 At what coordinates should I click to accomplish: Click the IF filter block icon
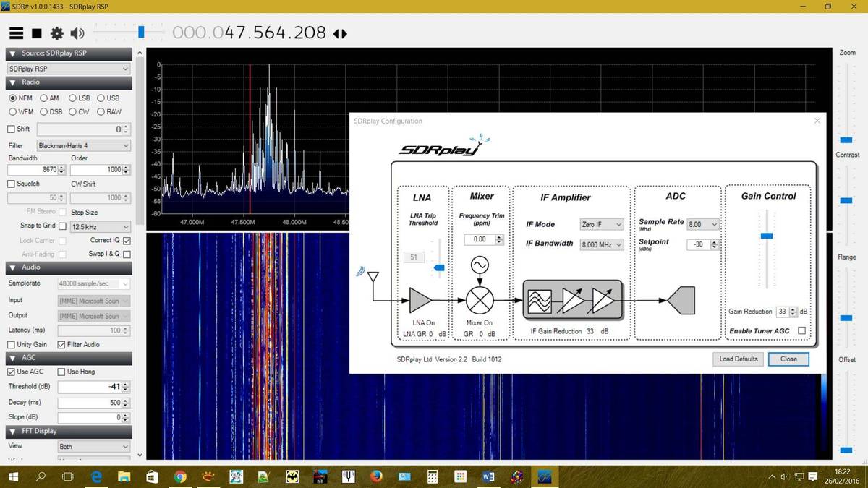pyautogui.click(x=539, y=300)
